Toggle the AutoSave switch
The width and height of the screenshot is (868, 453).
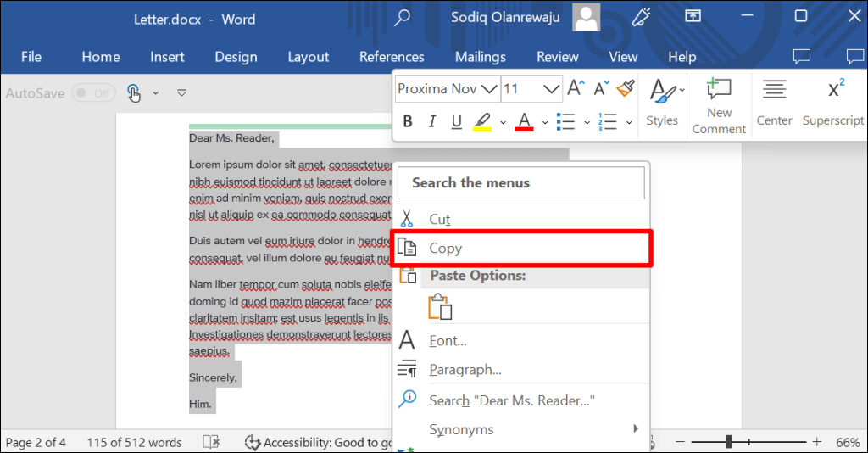click(93, 93)
